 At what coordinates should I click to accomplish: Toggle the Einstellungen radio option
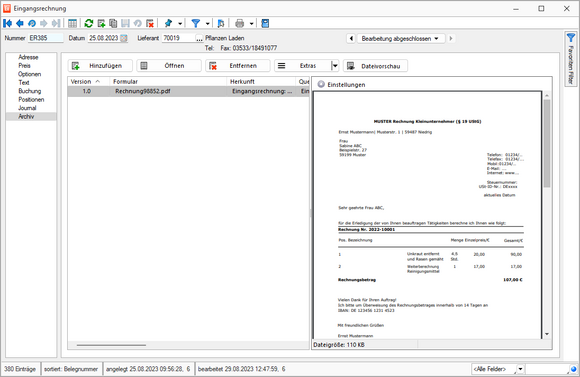pyautogui.click(x=321, y=84)
